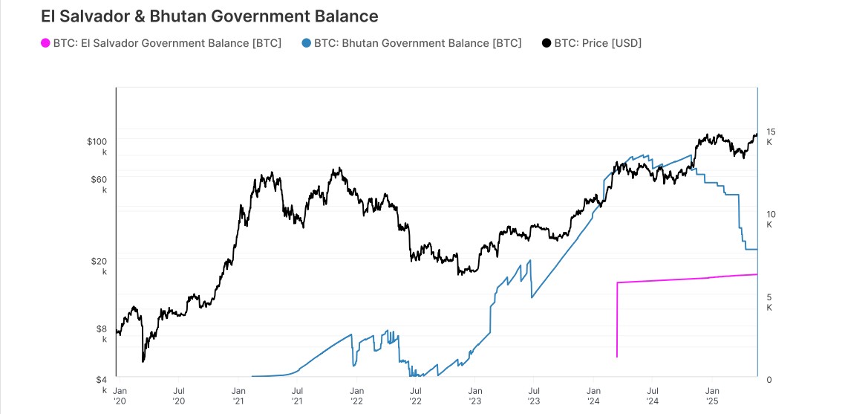Viewport: 868px width, 414px height.
Task: Toggle Bhutan Government Balance series label
Action: click(x=418, y=43)
